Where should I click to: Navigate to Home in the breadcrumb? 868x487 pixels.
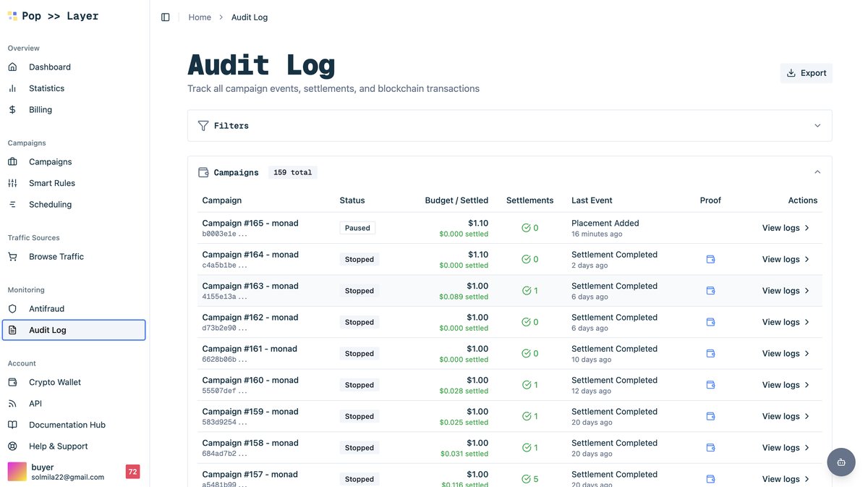[x=200, y=17]
